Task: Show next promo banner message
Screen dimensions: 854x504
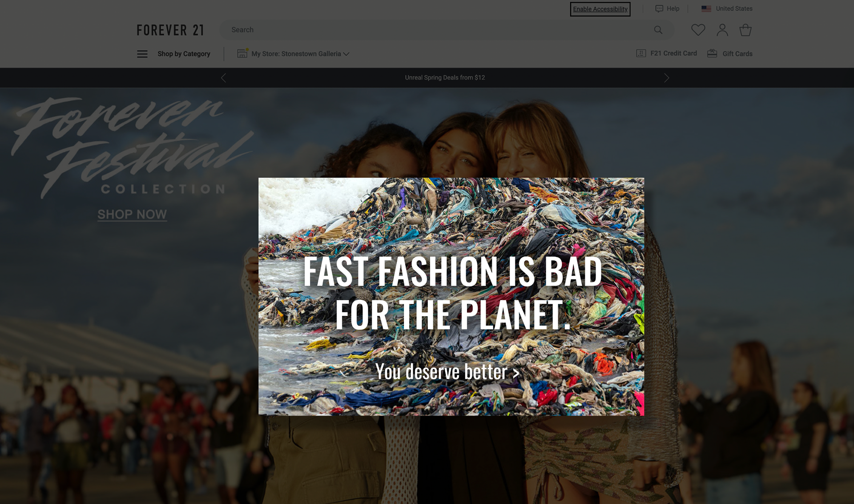Action: pyautogui.click(x=666, y=78)
